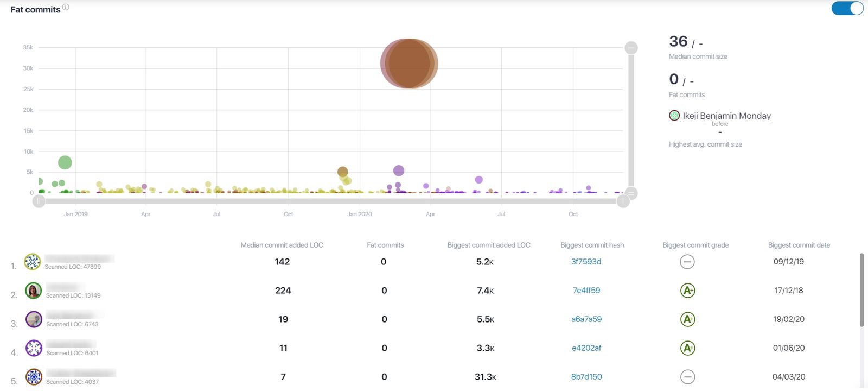Select the purple avatar with Scanned LOC 6743
Viewport: 868px width, 391px height.
[34, 319]
